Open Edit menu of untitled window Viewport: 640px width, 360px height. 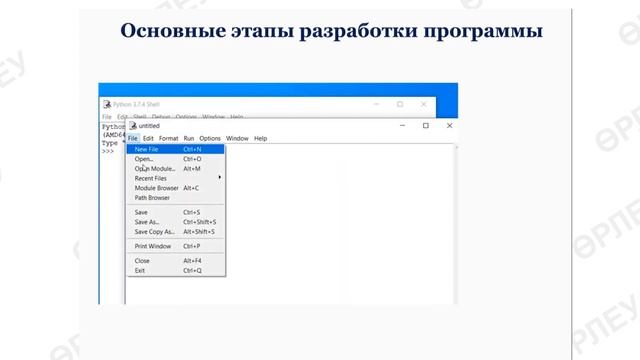(x=148, y=138)
